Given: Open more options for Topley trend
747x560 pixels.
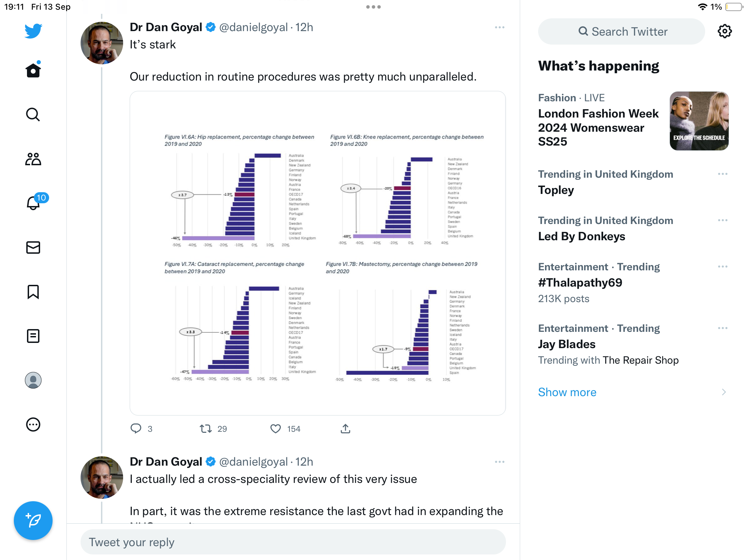Looking at the screenshot, I should pos(723,174).
